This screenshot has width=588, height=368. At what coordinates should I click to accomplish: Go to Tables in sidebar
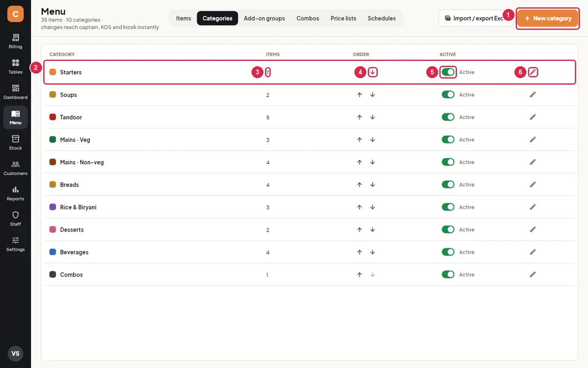tap(16, 66)
